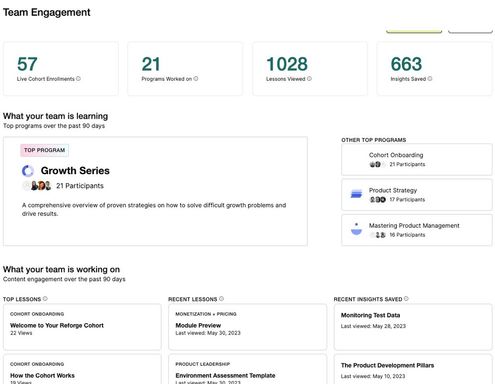This screenshot has width=495, height=384.
Task: Click the Product Strategy program icon
Action: tap(356, 194)
